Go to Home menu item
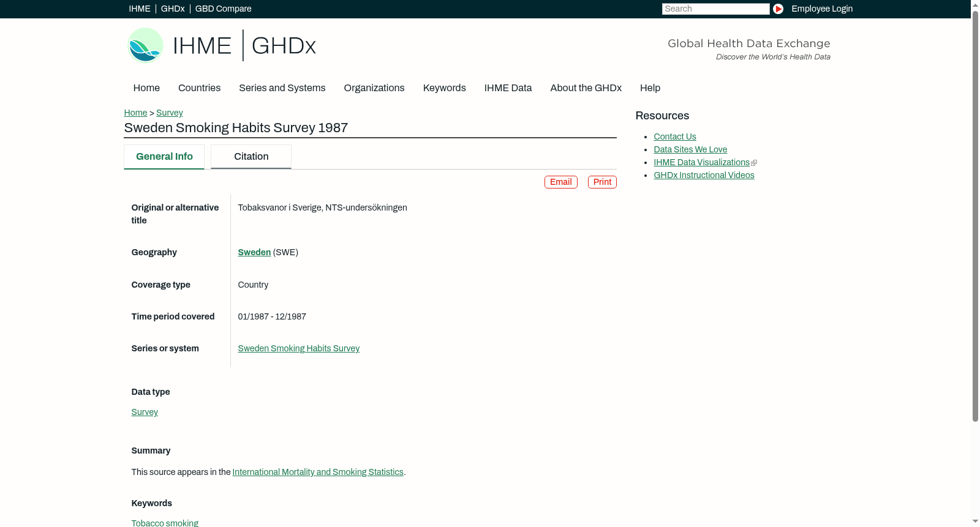 146,88
